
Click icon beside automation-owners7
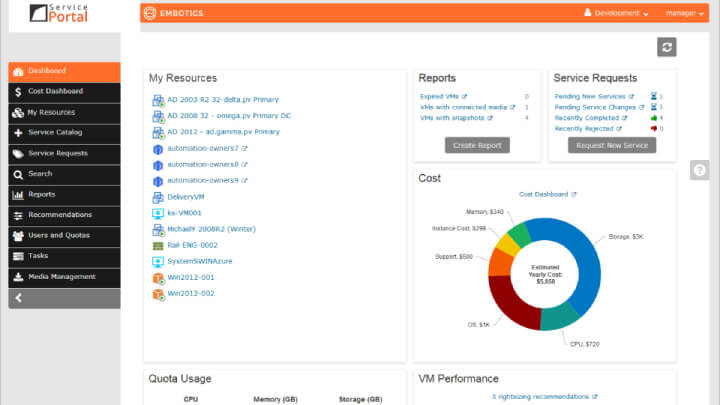point(158,149)
